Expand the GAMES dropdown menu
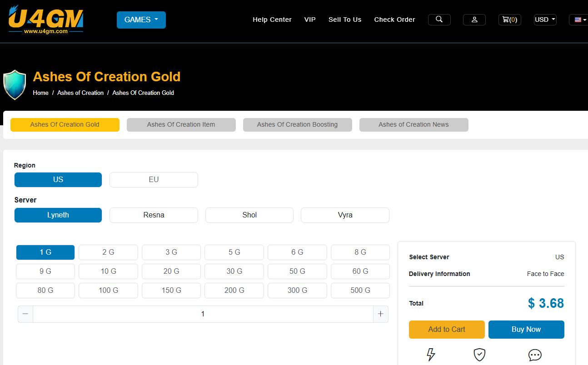588x365 pixels. pos(141,20)
